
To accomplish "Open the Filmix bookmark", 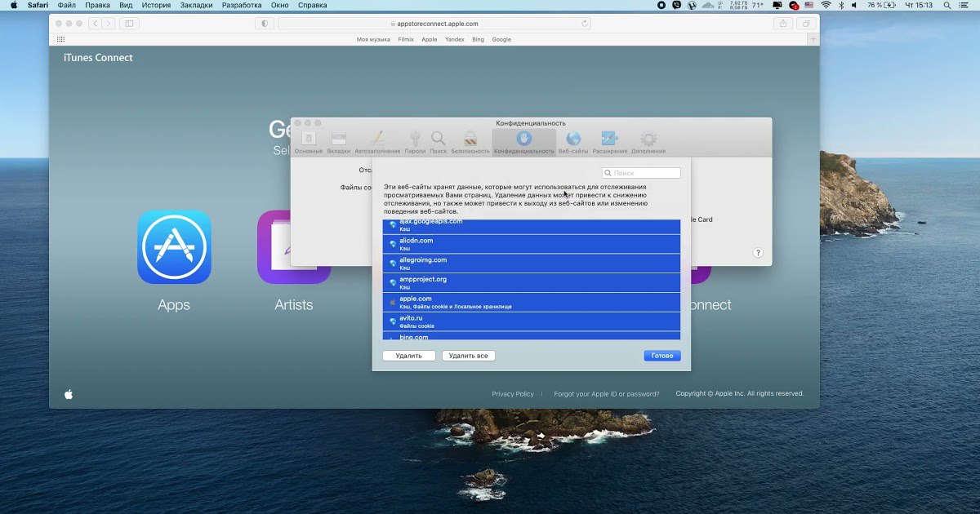I will [x=406, y=39].
